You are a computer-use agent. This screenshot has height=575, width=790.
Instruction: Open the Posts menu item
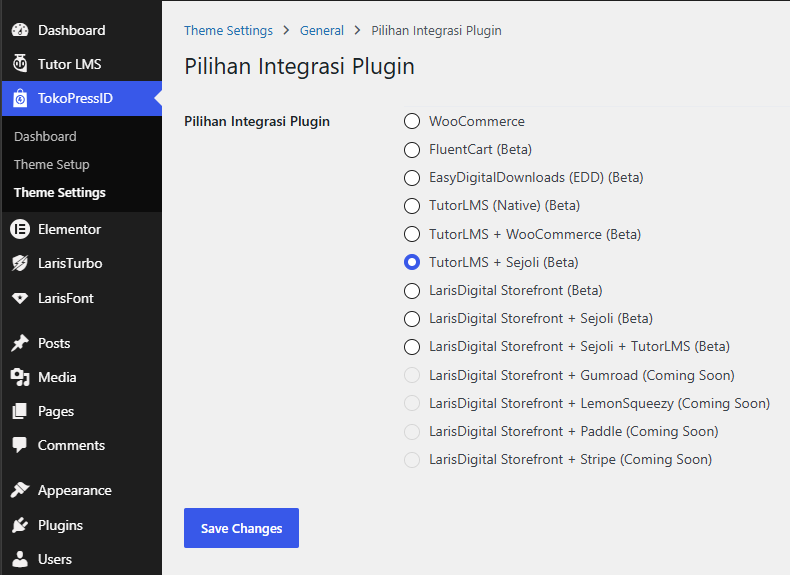click(81, 343)
